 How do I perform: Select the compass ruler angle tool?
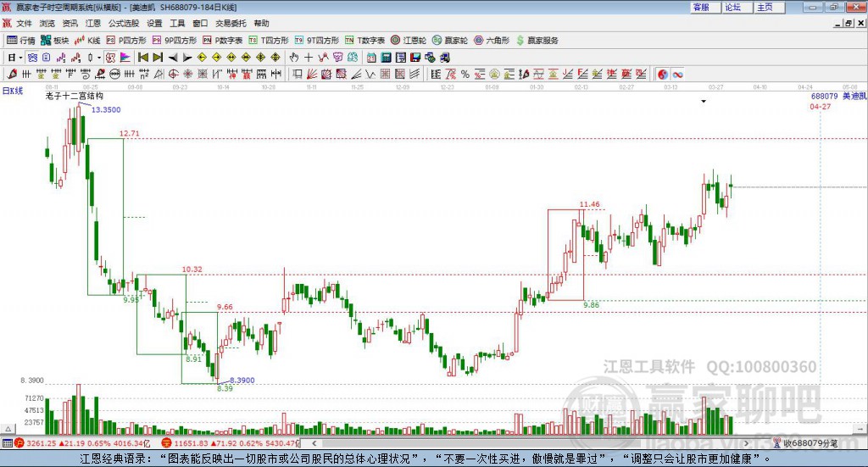click(x=159, y=74)
